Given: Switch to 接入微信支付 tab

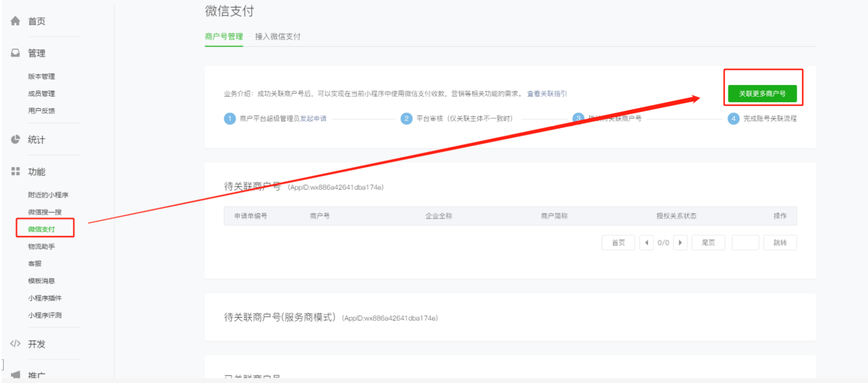Looking at the screenshot, I should [x=278, y=36].
